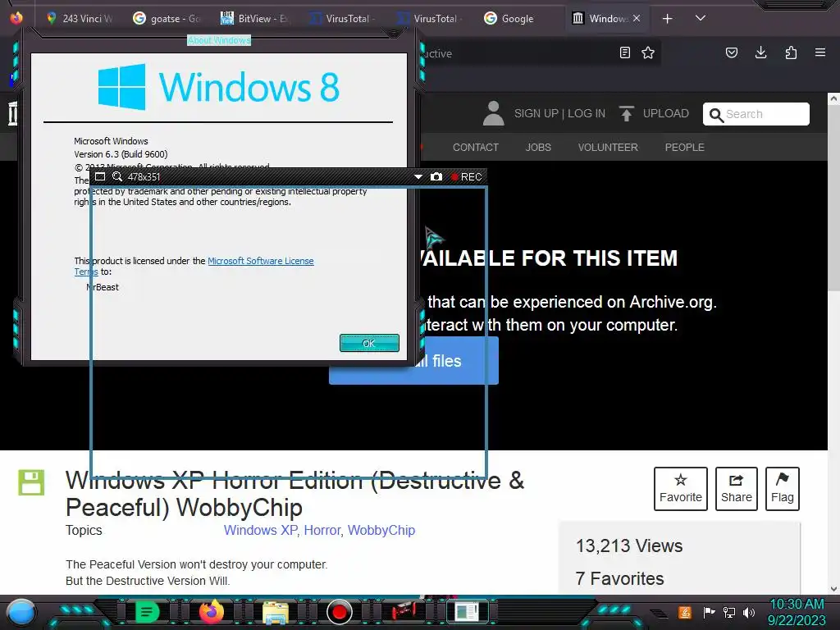The width and height of the screenshot is (840, 630).
Task: Open the PEOPLE navigation item
Action: 685,148
